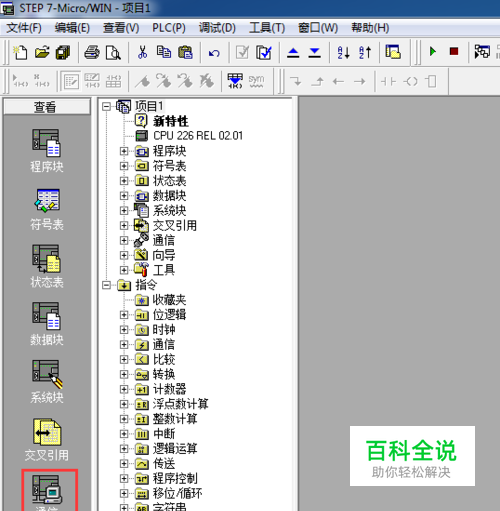Sort descending Z-A icon
This screenshot has width=500, height=511.
tap(365, 52)
